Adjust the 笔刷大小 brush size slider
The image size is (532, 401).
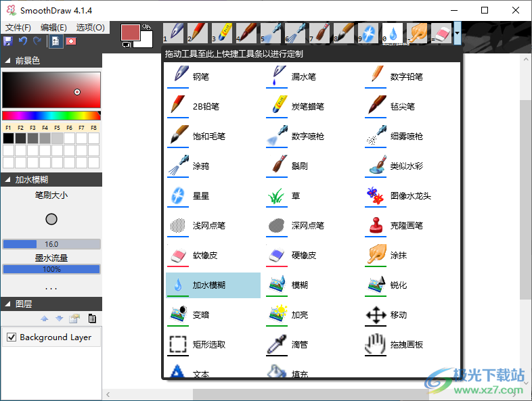[51, 244]
